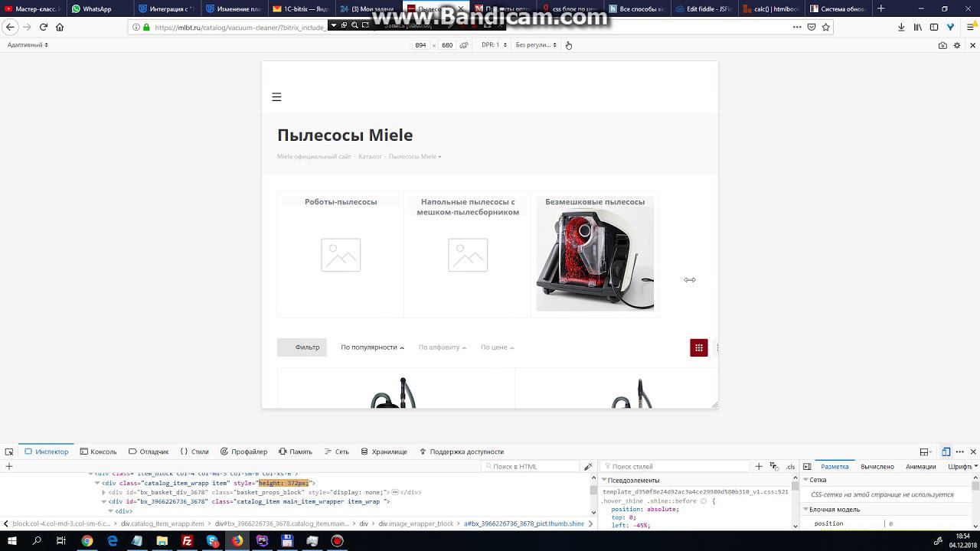Image resolution: width=980 pixels, height=551 pixels.
Task: Bookmark the page with the star icon
Action: (x=825, y=27)
